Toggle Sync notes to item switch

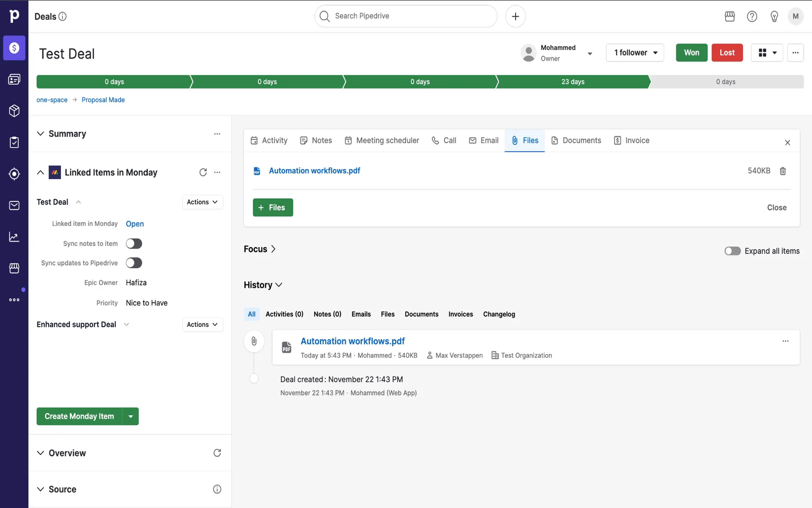click(134, 244)
